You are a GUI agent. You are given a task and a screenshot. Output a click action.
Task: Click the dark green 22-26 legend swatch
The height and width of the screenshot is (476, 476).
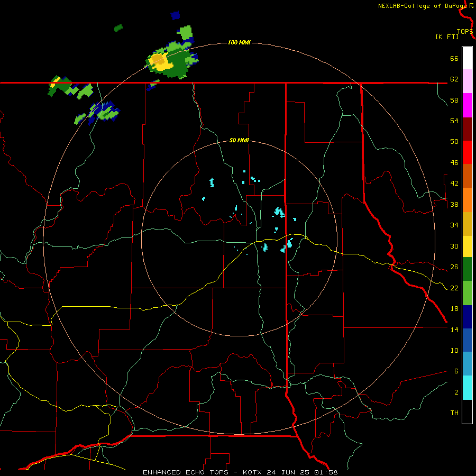pos(467,269)
